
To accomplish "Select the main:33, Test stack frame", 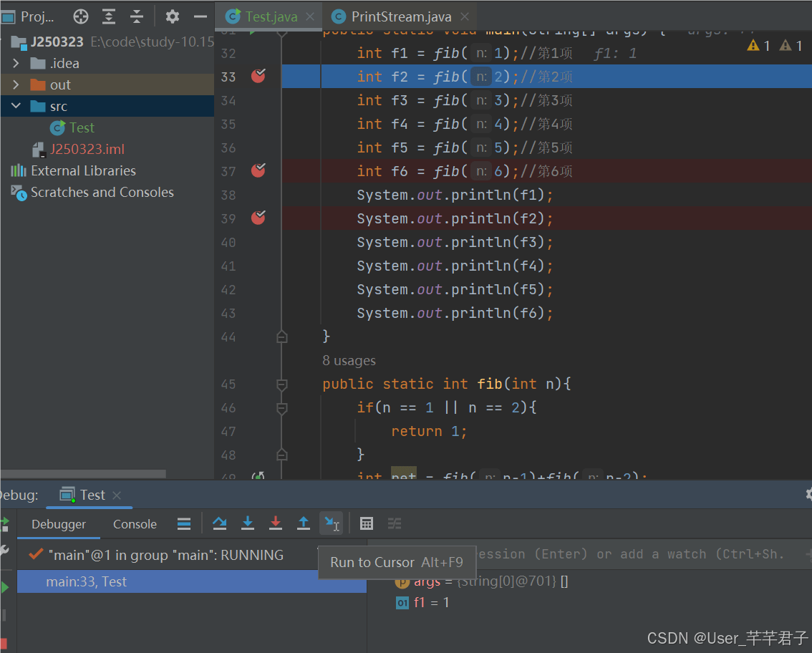I will tap(192, 581).
